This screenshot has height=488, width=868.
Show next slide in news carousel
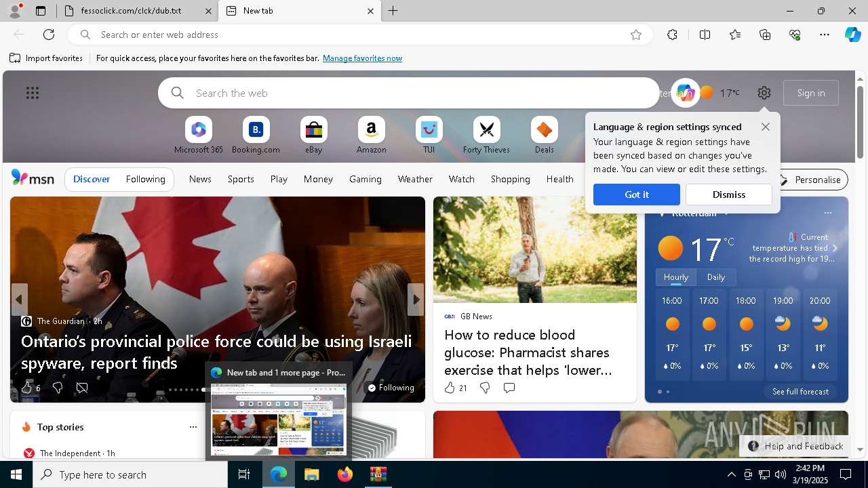[416, 300]
